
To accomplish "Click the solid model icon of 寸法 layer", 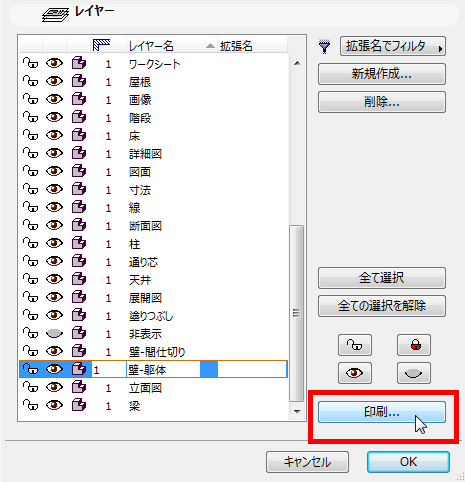I will pyautogui.click(x=79, y=189).
